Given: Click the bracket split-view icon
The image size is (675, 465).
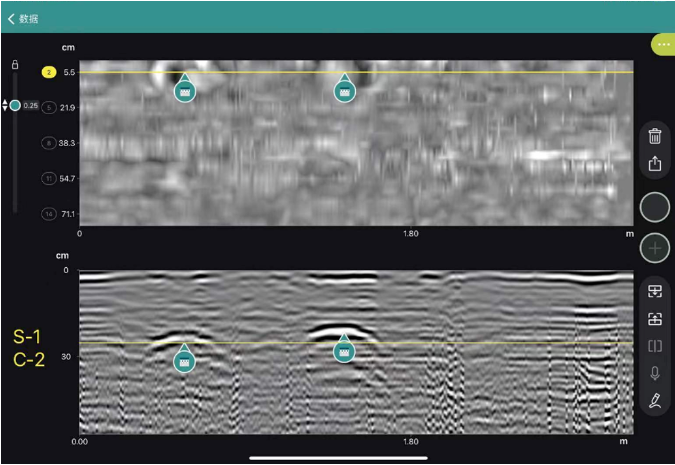Looking at the screenshot, I should click(x=655, y=347).
